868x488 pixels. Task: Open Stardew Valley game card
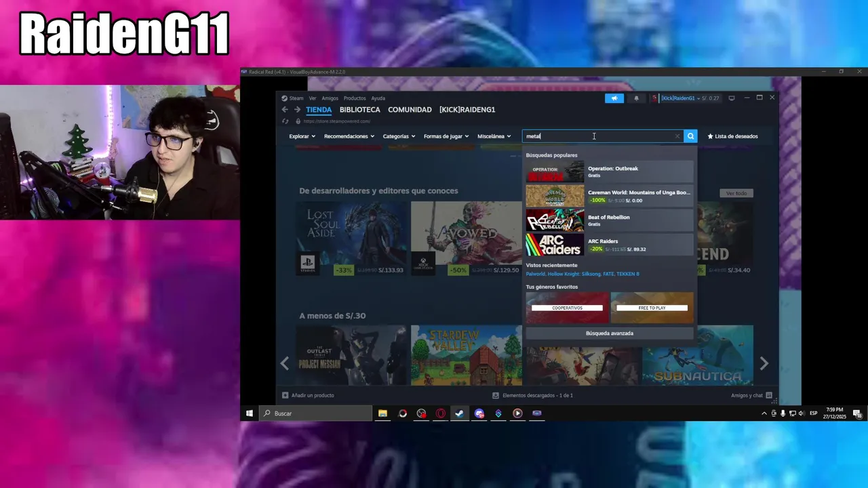coord(467,355)
